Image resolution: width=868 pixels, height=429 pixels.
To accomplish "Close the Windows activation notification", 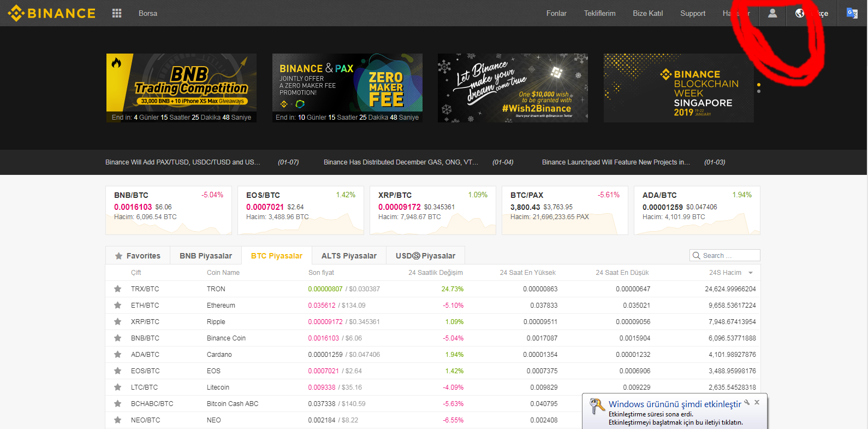I will click(x=757, y=402).
